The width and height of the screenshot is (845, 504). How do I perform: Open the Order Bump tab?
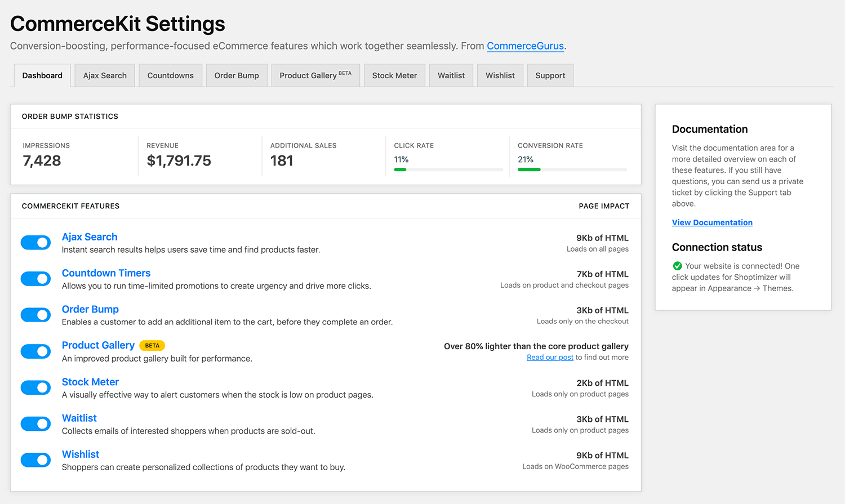[x=237, y=75]
